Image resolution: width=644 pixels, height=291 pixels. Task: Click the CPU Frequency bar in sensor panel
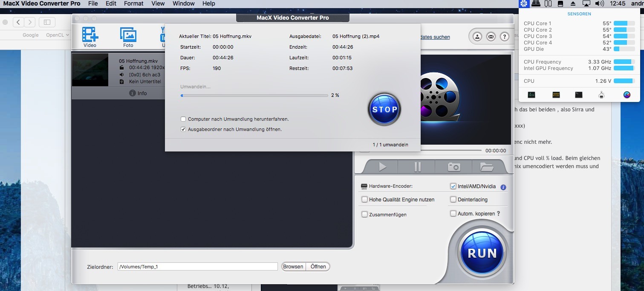tap(624, 62)
